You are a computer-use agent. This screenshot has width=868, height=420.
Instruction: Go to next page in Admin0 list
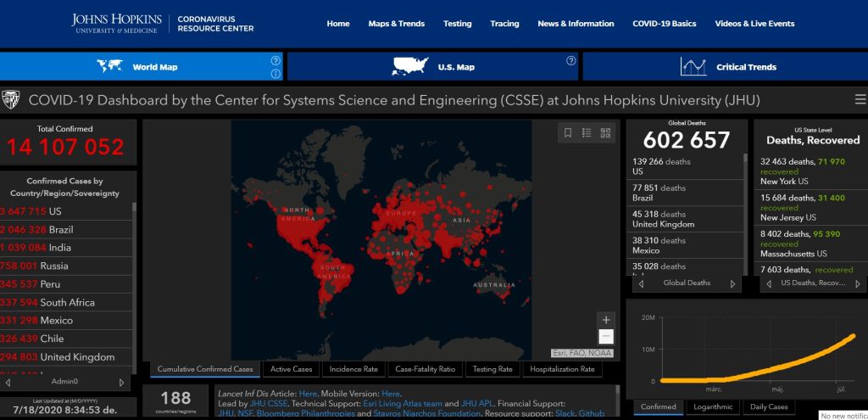[122, 383]
